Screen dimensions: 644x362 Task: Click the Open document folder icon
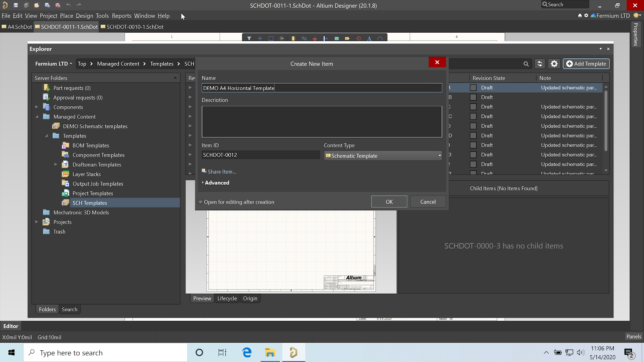click(x=37, y=5)
